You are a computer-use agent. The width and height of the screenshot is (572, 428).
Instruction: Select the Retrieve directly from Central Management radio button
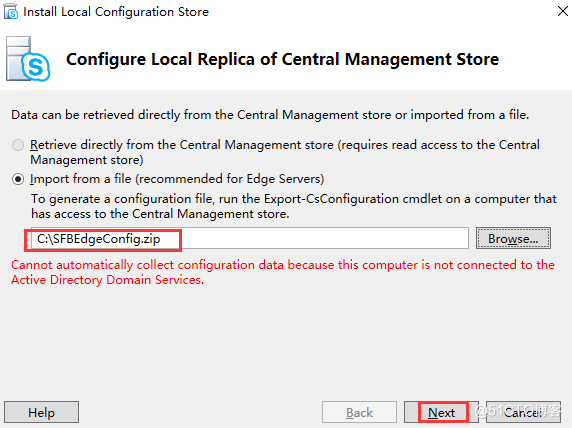coord(18,145)
